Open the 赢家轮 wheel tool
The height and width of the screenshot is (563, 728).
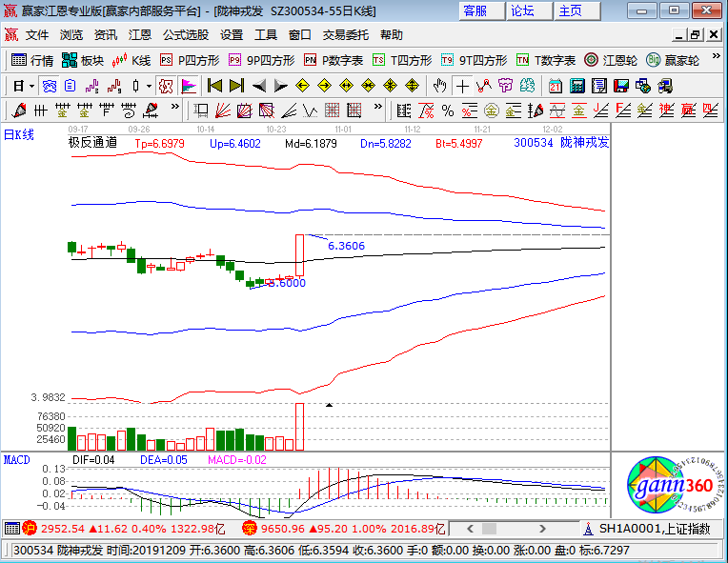(673, 60)
